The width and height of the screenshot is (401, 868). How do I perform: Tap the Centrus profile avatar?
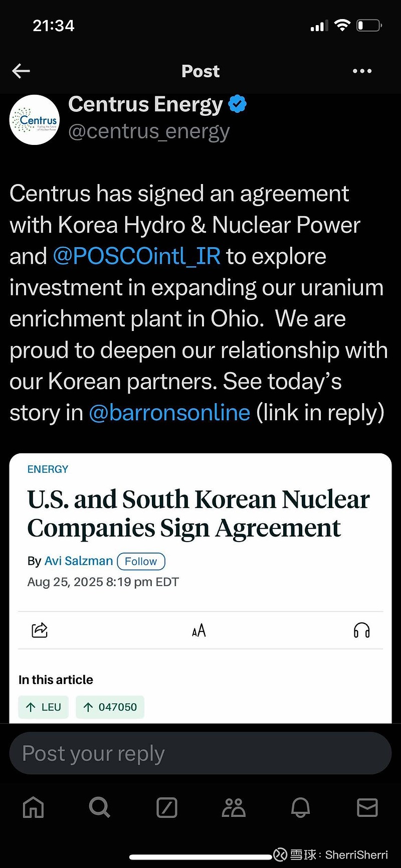35,120
